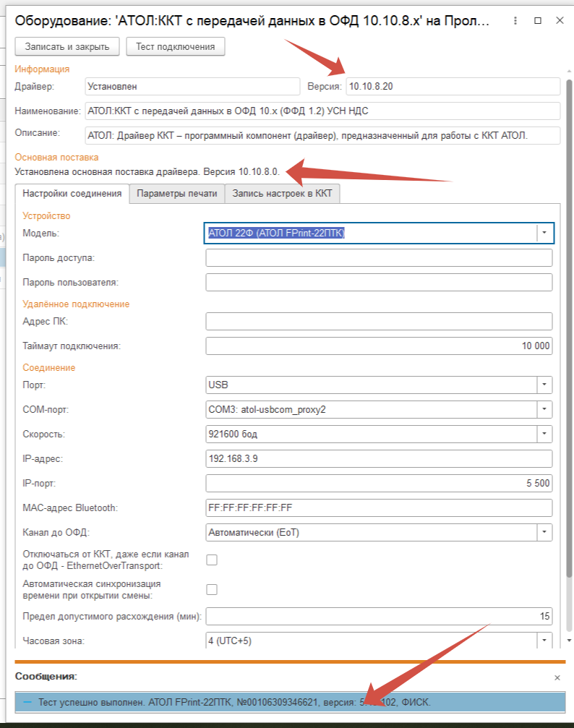Close the equipment settings dialog

point(560,21)
